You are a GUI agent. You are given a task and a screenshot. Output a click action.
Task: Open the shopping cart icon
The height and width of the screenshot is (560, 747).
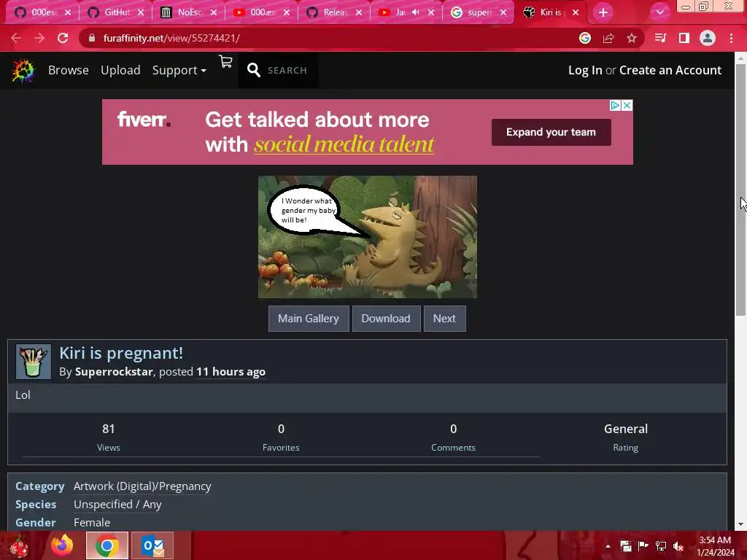click(x=225, y=61)
